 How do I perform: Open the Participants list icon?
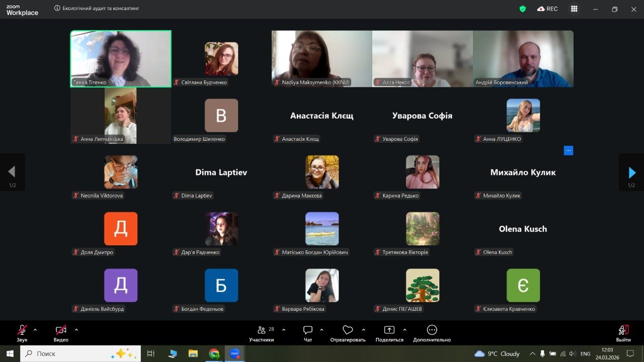(x=262, y=330)
